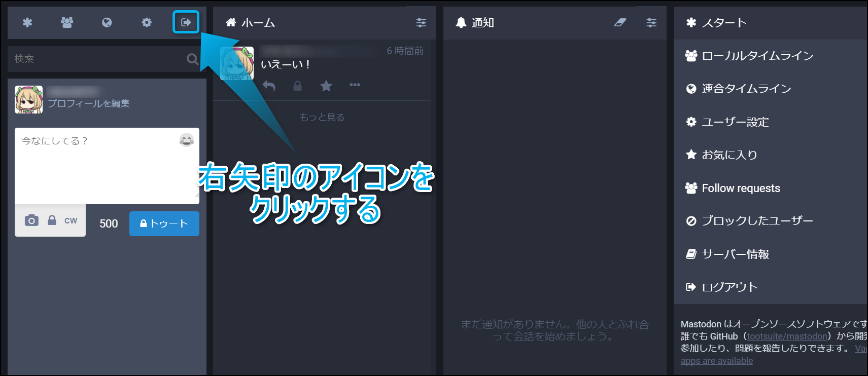Open more options on the いえーい！ post
The image size is (868, 376).
(x=355, y=85)
